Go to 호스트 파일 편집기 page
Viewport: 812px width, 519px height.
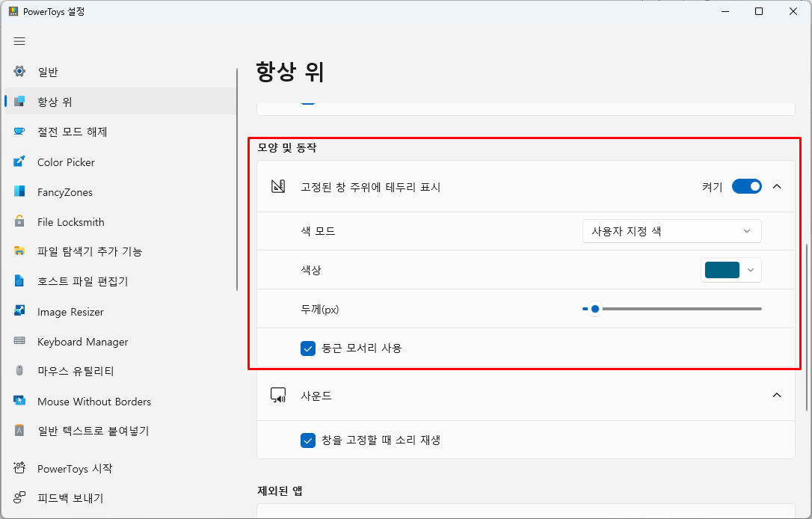[x=120, y=281]
